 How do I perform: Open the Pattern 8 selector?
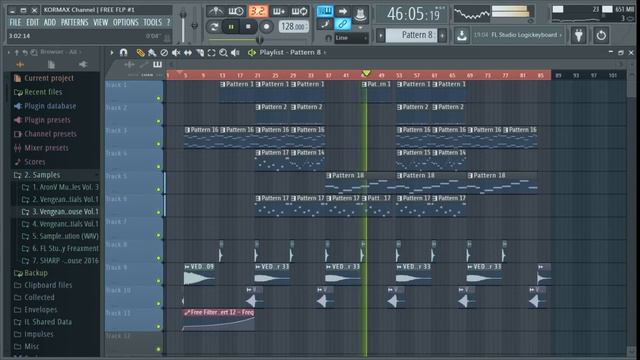(411, 35)
